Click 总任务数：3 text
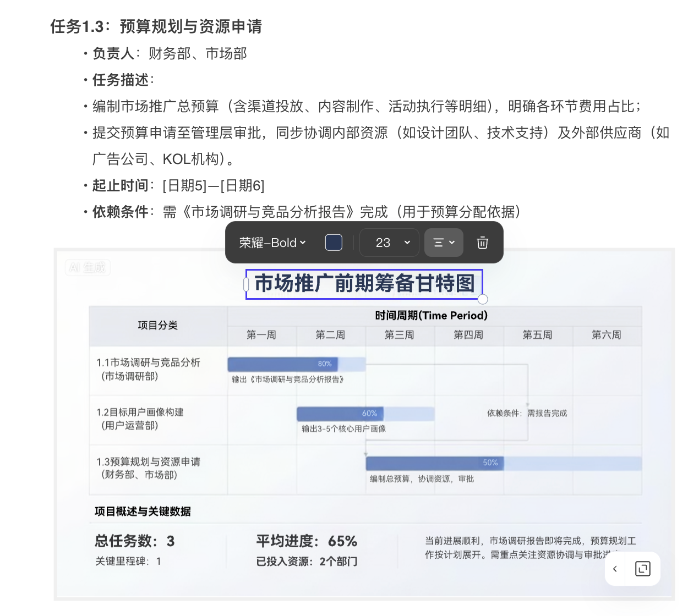This screenshot has width=688, height=616. pos(135,541)
